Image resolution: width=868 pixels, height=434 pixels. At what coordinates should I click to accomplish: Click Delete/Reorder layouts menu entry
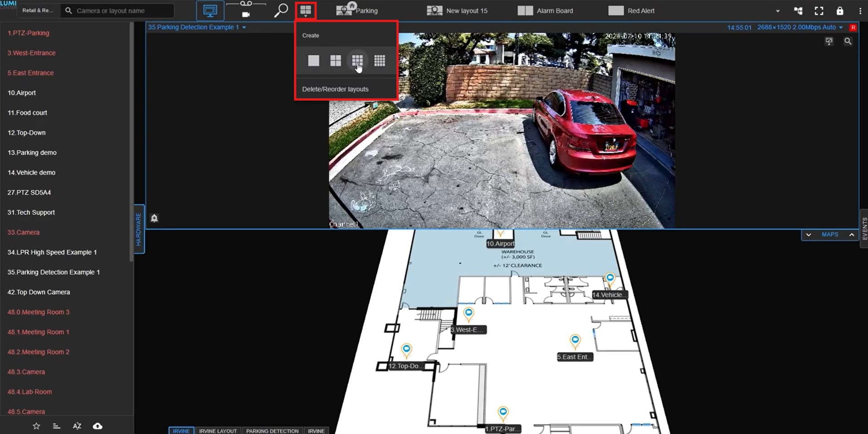(x=335, y=89)
